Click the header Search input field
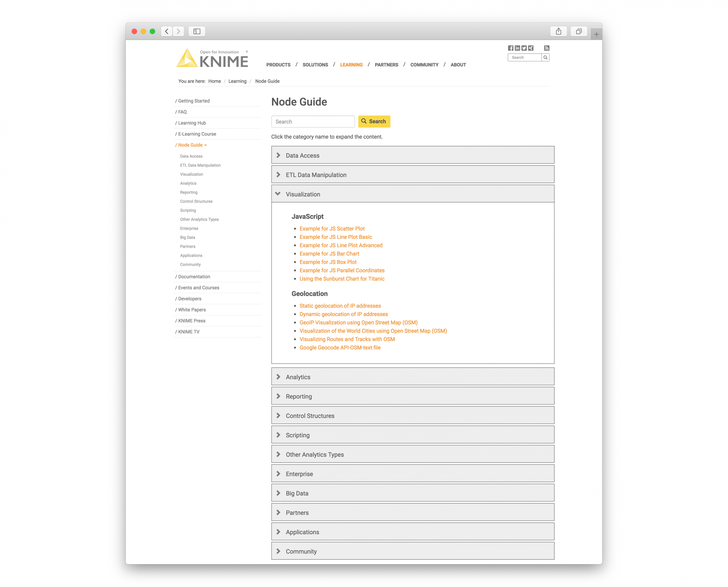The height and width of the screenshot is (587, 728). click(x=525, y=58)
